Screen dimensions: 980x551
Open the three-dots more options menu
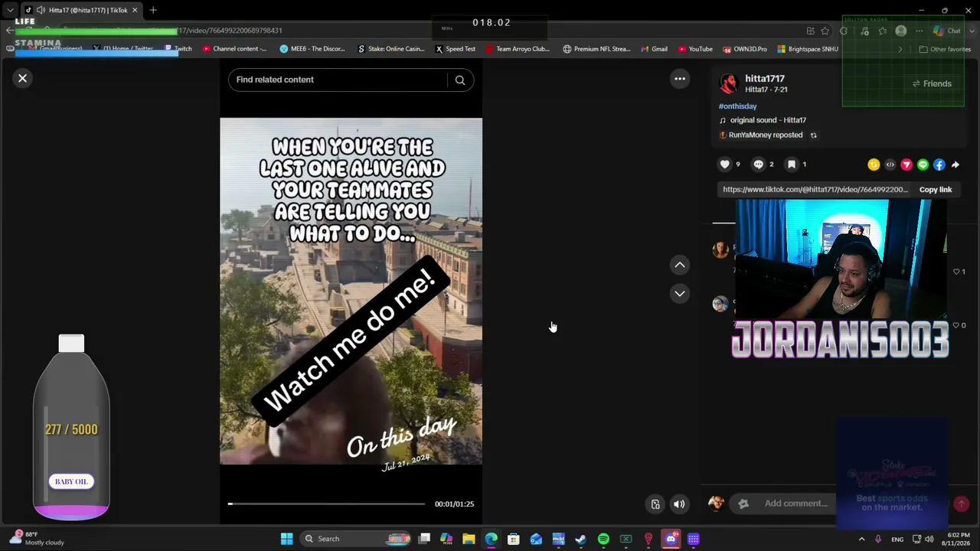pos(680,79)
